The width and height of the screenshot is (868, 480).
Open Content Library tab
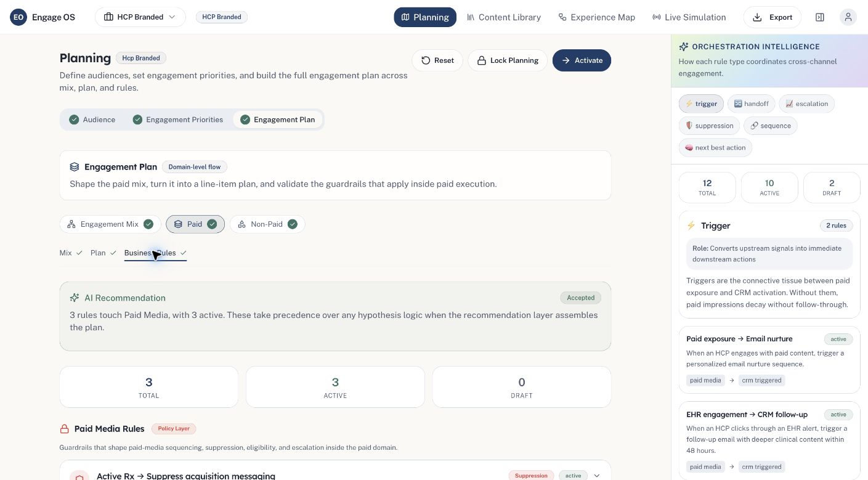coord(504,17)
